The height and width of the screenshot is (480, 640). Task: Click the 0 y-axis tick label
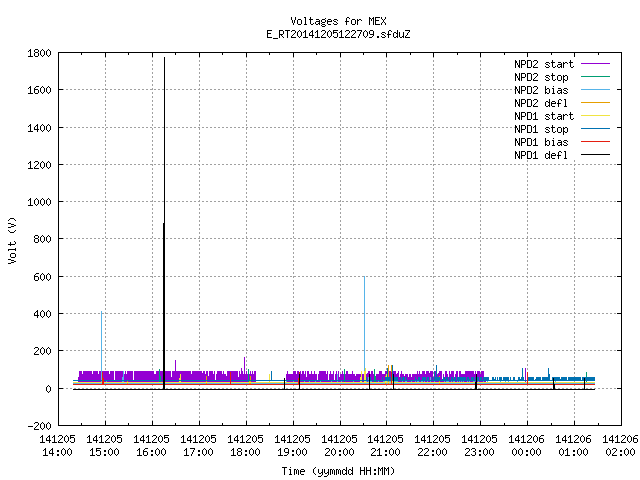click(49, 389)
